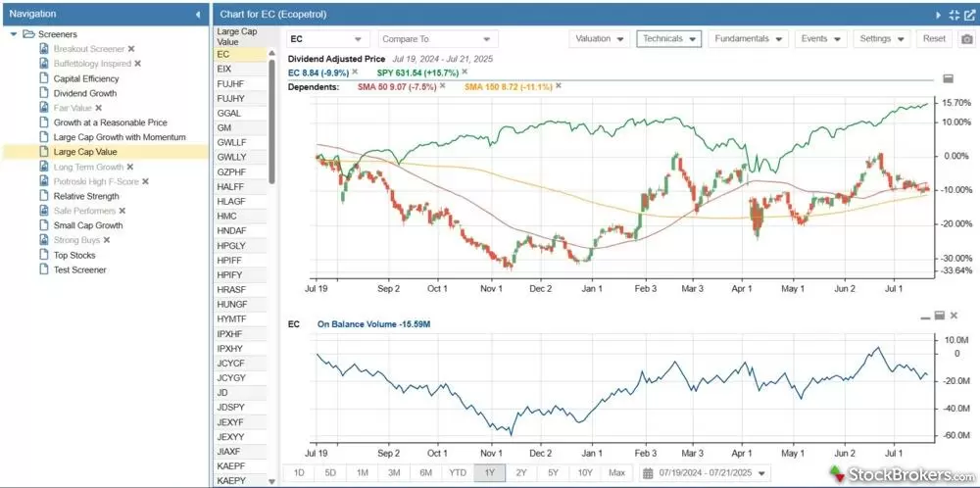The image size is (980, 488).
Task: Open the Fundamentals menu
Action: [x=748, y=39]
